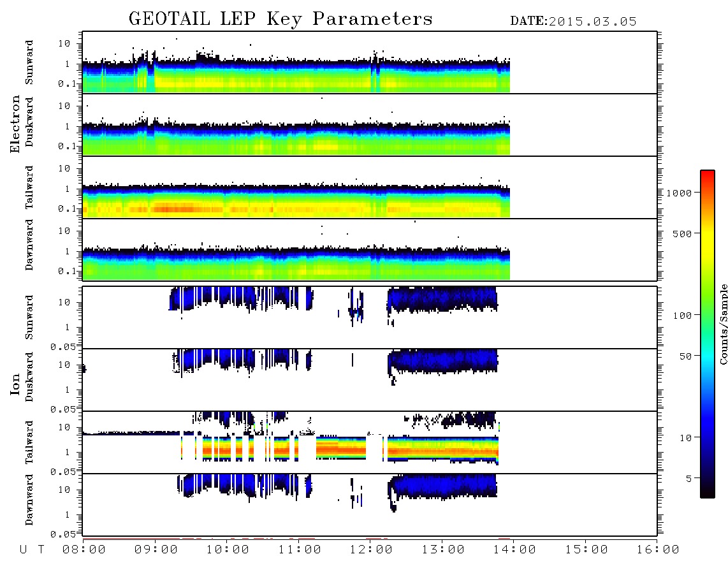
Task: Click the Electron Duskward spectrogram panel
Action: coord(370,125)
